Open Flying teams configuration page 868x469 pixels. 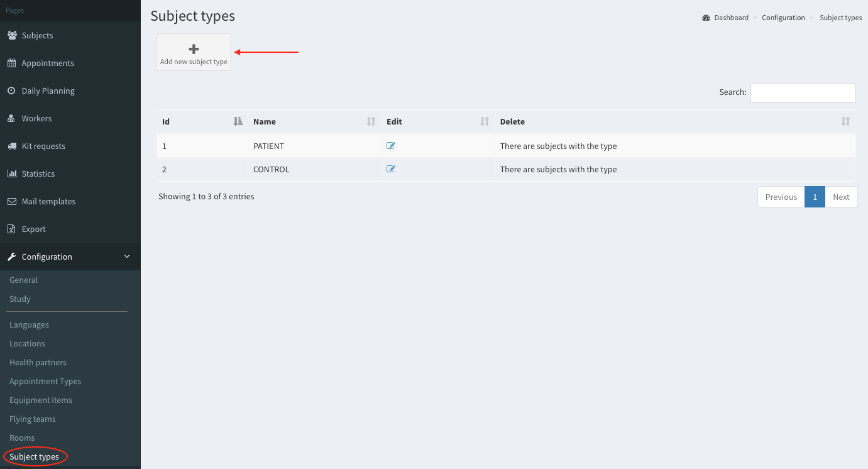click(x=33, y=419)
